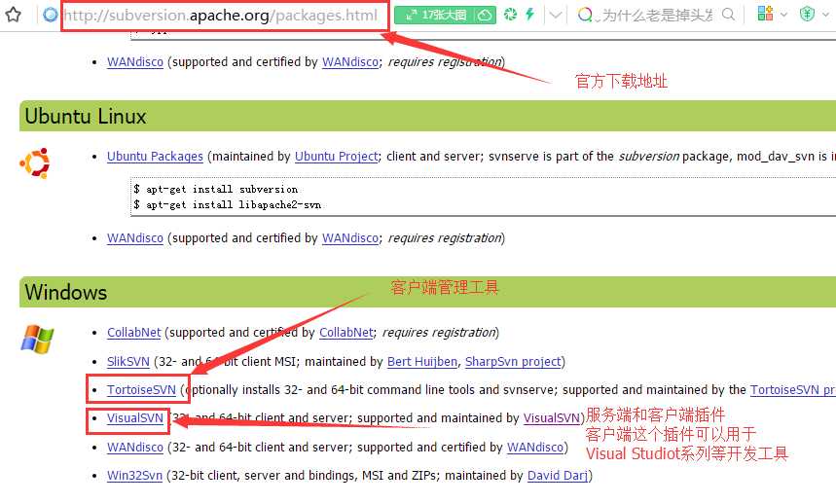Open the 'maintained by VisualSVN' link
Image resolution: width=836 pixels, height=504 pixels.
coord(551,418)
